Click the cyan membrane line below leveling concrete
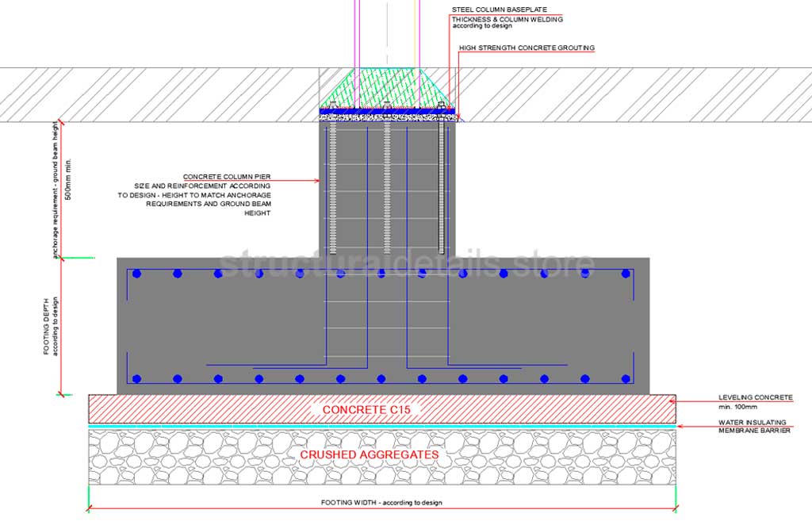The height and width of the screenshot is (525, 812). [x=317, y=427]
